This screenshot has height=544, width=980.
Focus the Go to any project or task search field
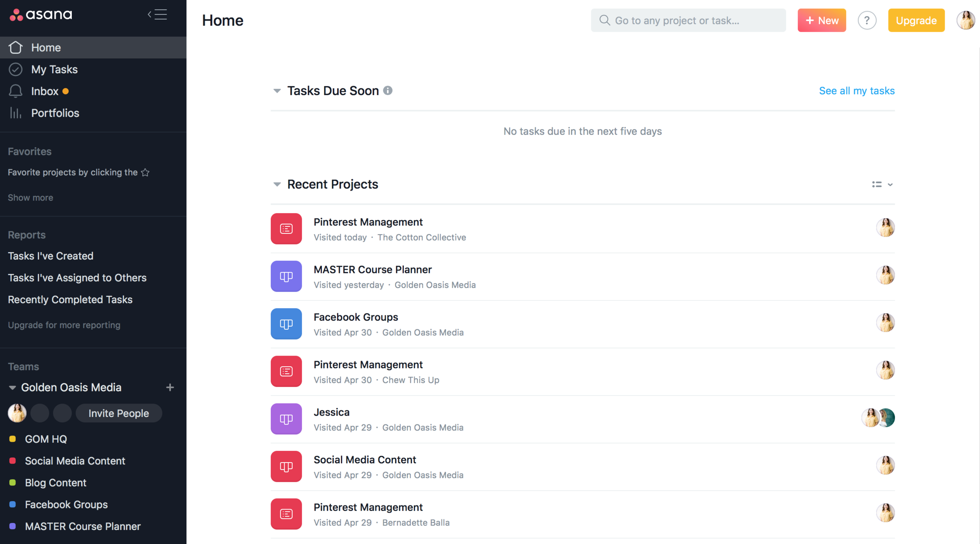pos(688,20)
